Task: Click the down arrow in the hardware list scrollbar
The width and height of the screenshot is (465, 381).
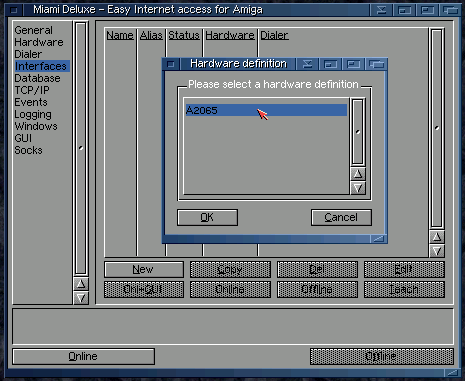Action: tap(358, 188)
